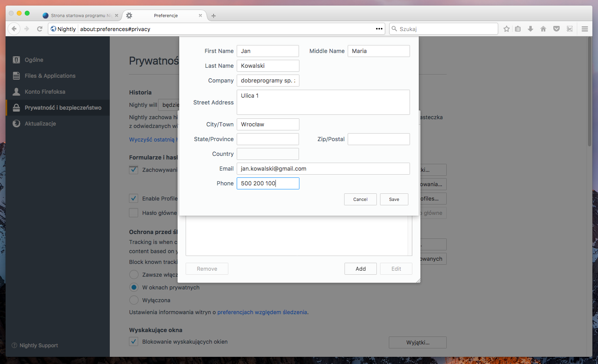Viewport: 598px width, 364px height.
Task: Select Prywatność i bezpieczeństwo section
Action: 57,108
